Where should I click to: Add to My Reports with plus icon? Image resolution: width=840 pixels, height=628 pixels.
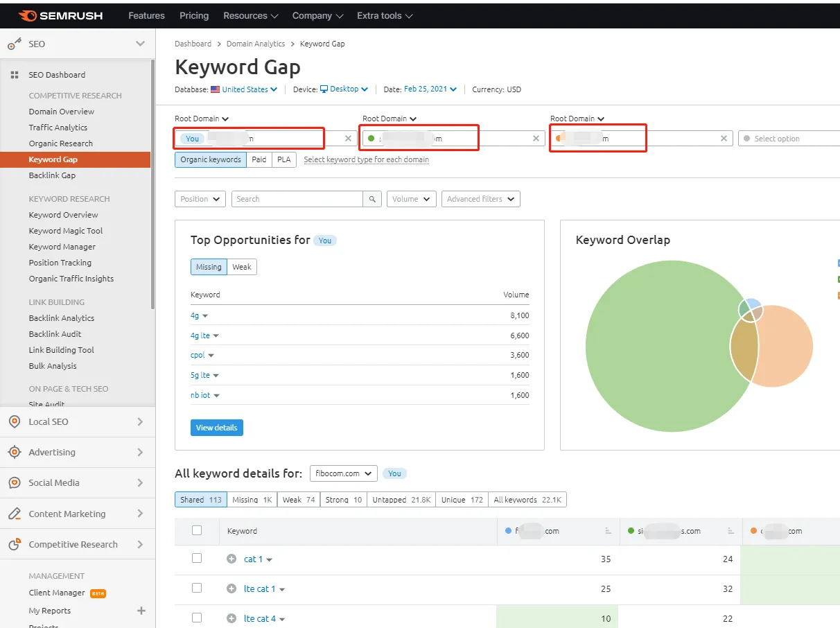point(141,611)
